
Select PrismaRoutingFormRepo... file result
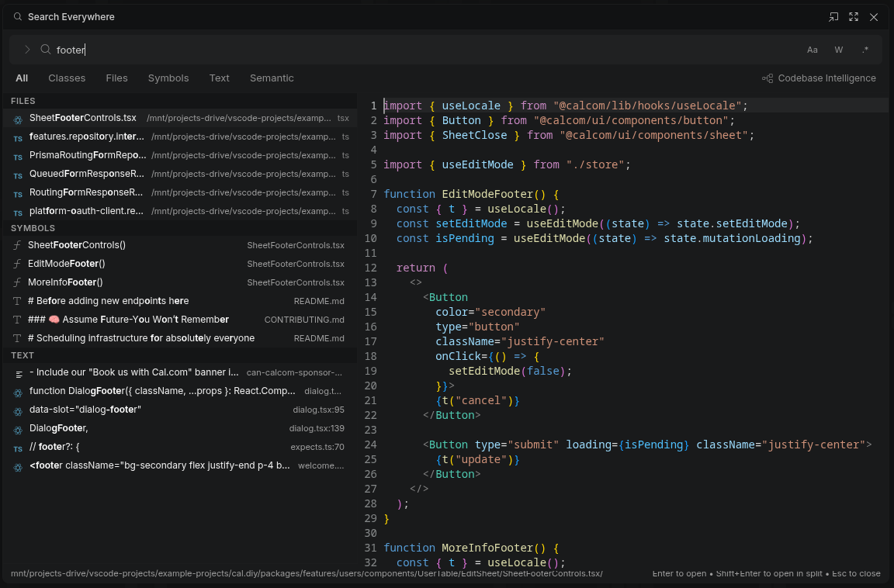coord(180,156)
